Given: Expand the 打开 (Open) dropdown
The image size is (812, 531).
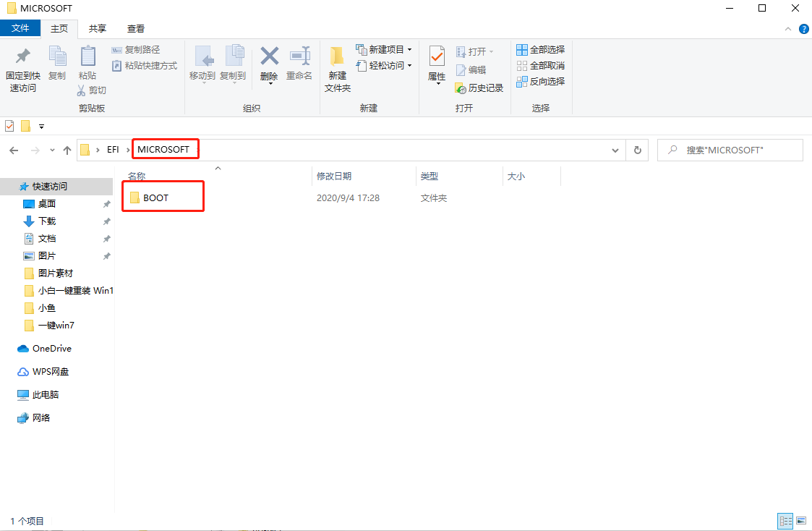Looking at the screenshot, I should (491, 52).
